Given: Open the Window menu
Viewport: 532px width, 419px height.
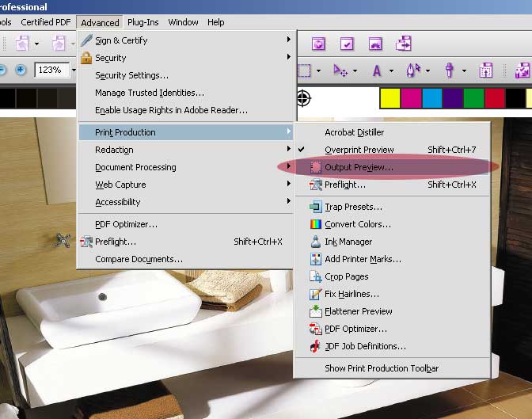Looking at the screenshot, I should (183, 22).
